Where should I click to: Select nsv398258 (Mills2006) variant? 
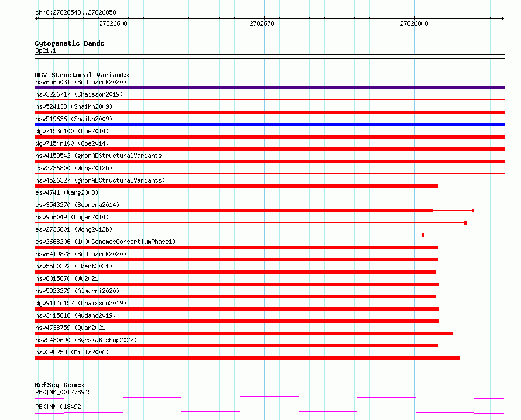[x=72, y=352]
